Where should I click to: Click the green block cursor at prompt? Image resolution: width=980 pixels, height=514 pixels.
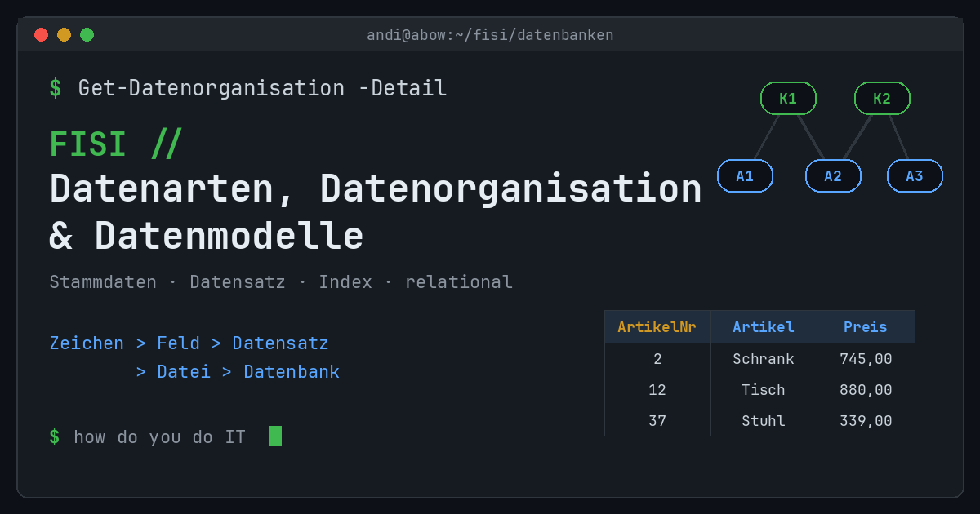click(x=275, y=436)
